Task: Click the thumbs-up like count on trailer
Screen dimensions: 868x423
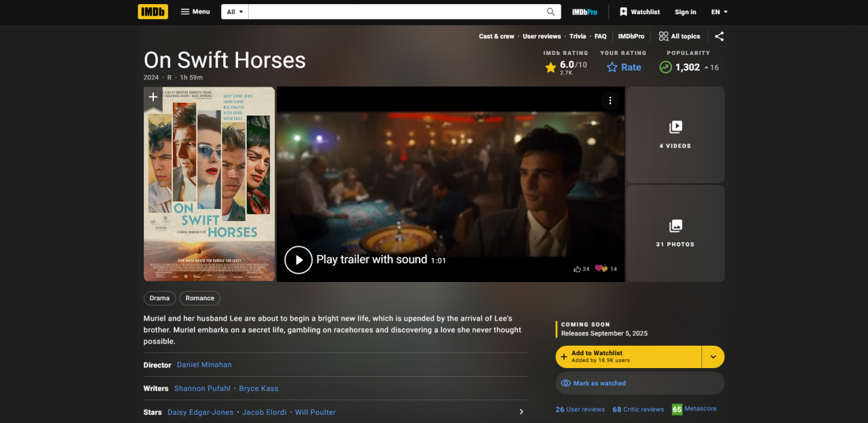Action: tap(581, 269)
